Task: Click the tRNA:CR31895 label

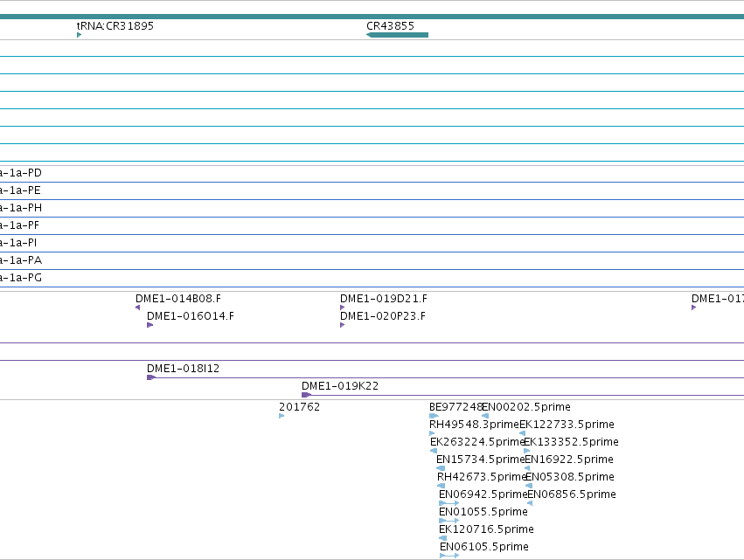Action: (x=115, y=25)
